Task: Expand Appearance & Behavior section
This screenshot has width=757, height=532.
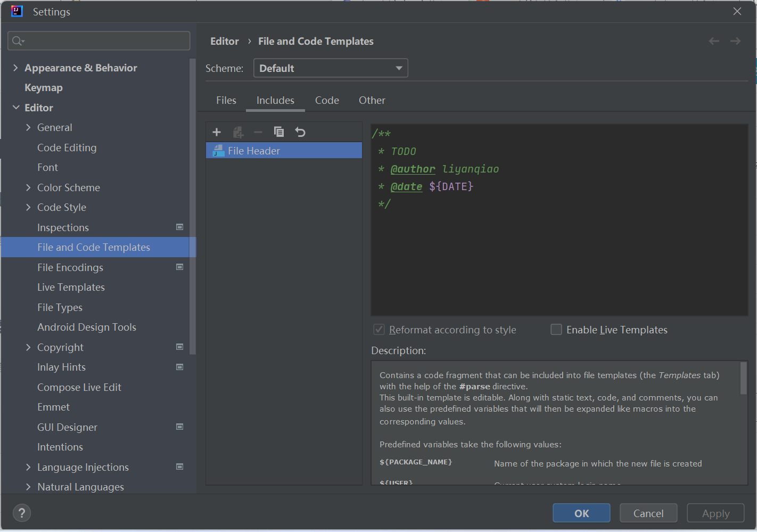Action: [x=15, y=68]
